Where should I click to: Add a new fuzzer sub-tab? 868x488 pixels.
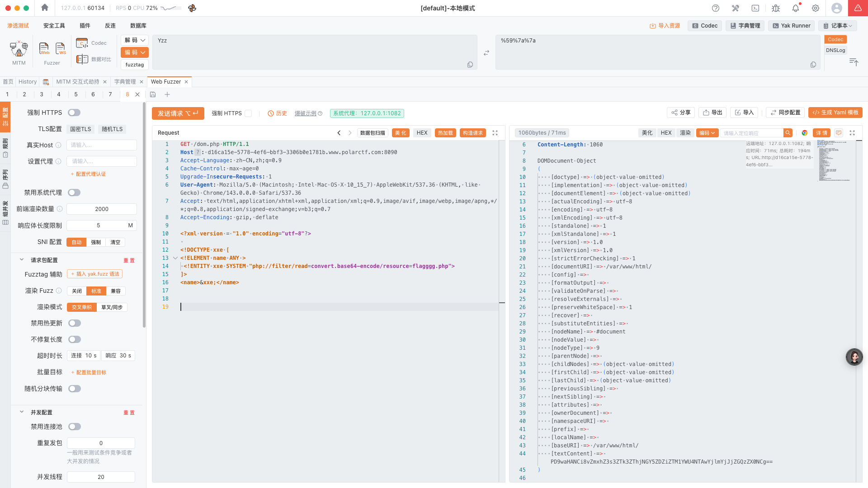point(167,94)
